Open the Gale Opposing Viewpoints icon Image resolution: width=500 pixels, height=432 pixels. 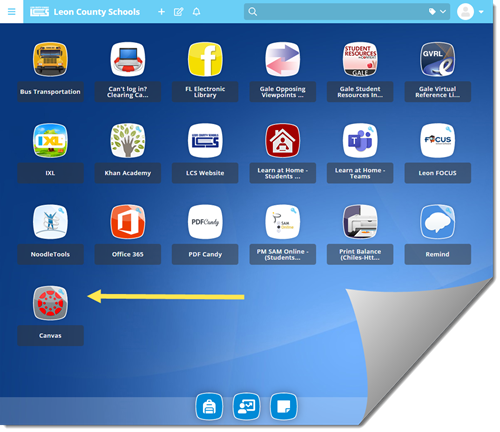(x=283, y=59)
